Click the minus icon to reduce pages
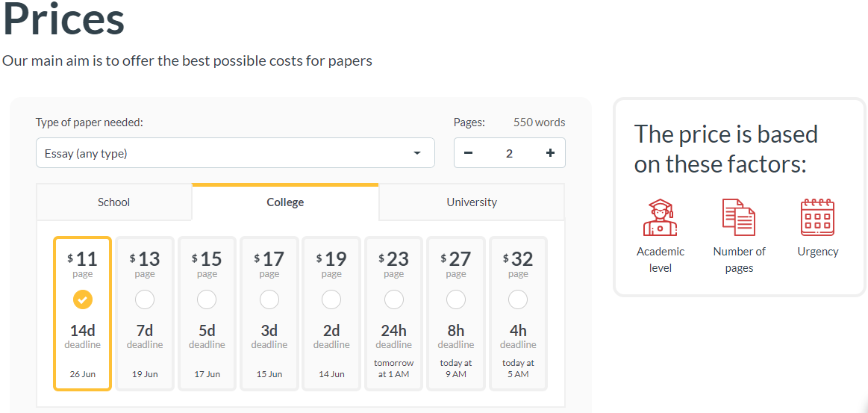This screenshot has height=413, width=868. coord(469,153)
